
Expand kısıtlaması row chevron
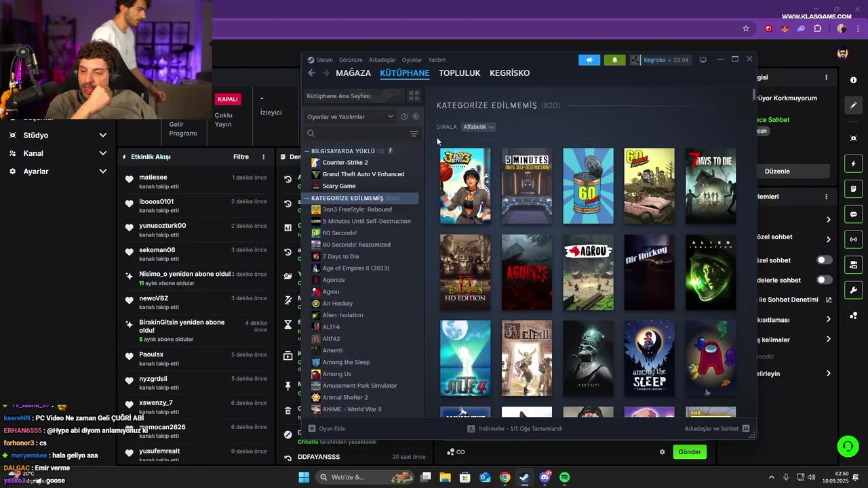tap(828, 319)
